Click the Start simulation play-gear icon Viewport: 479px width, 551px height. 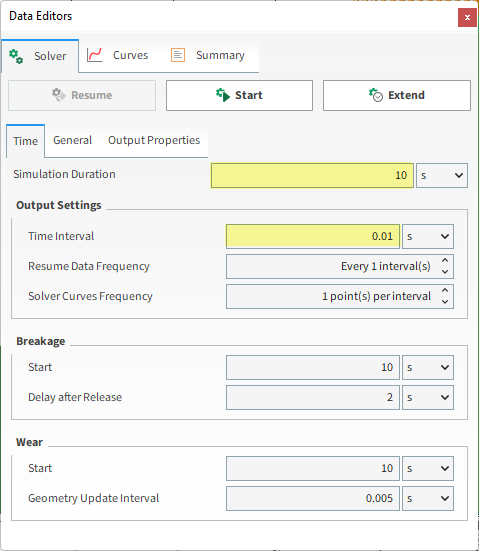pos(223,95)
